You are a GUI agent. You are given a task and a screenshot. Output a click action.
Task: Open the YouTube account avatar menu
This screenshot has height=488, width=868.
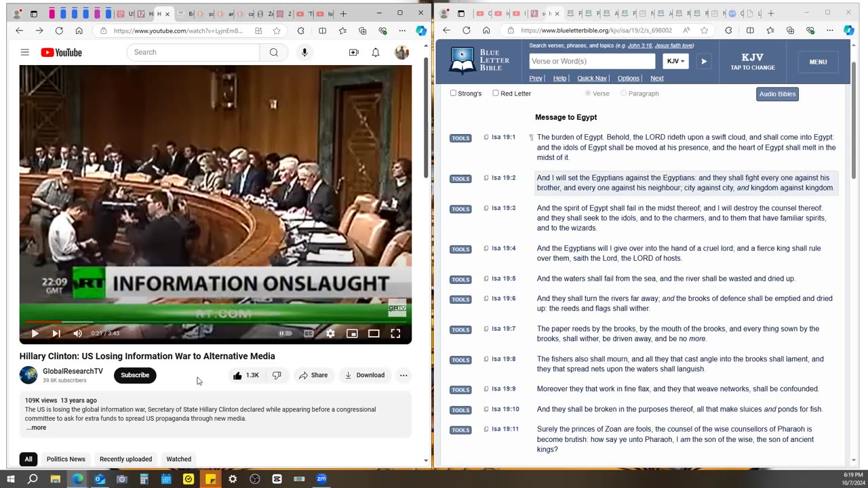401,52
